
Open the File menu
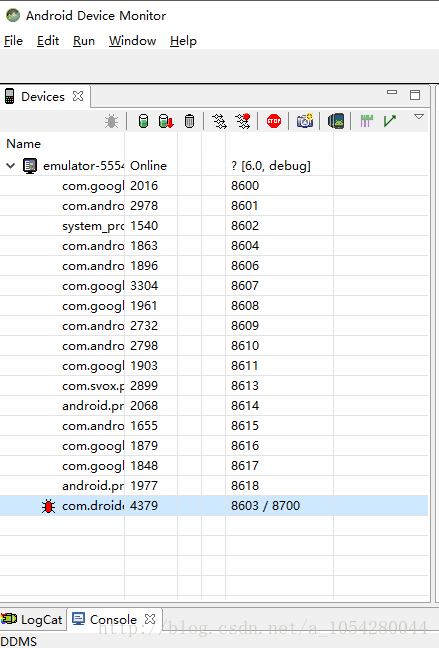point(13,41)
